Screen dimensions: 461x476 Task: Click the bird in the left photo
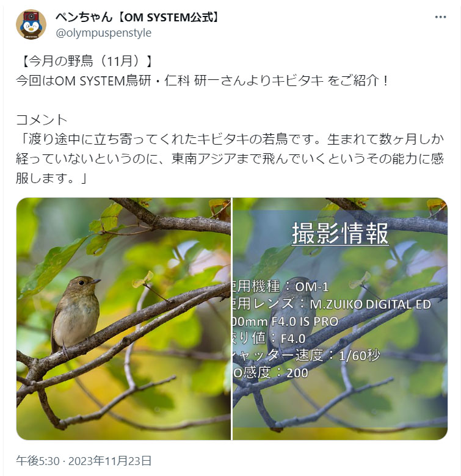pyautogui.click(x=76, y=316)
